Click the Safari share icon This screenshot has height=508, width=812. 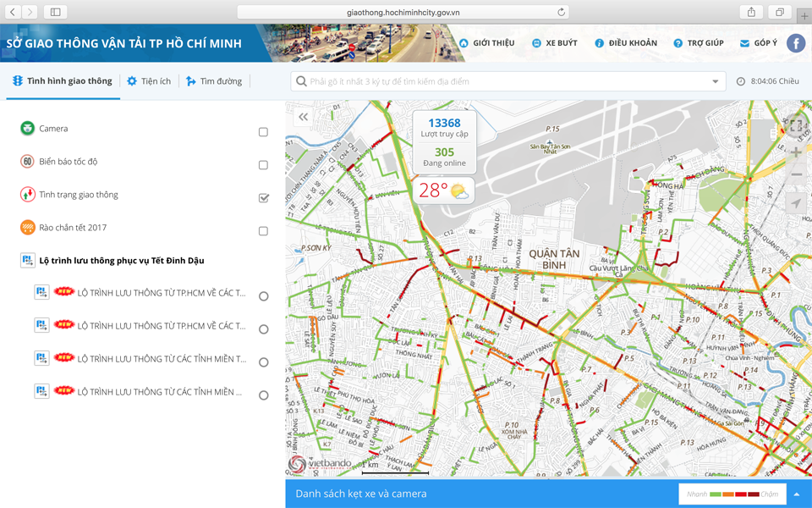point(751,12)
